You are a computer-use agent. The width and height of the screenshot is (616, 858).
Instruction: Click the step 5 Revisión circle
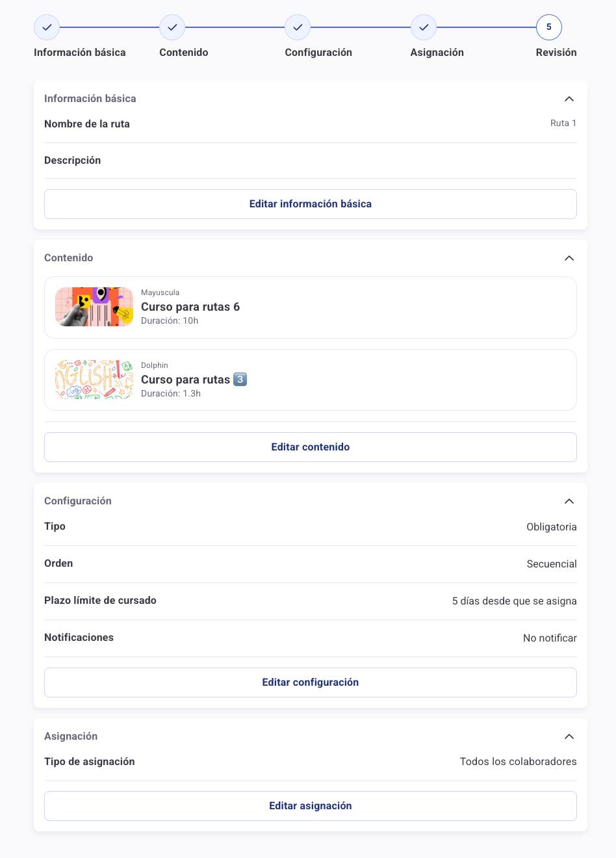click(549, 27)
